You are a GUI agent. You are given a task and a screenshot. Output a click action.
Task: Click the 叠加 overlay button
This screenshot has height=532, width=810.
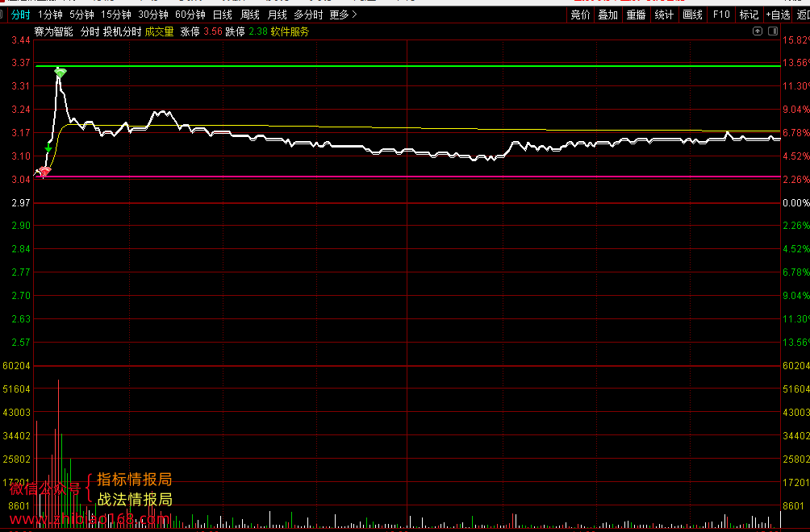(x=608, y=15)
